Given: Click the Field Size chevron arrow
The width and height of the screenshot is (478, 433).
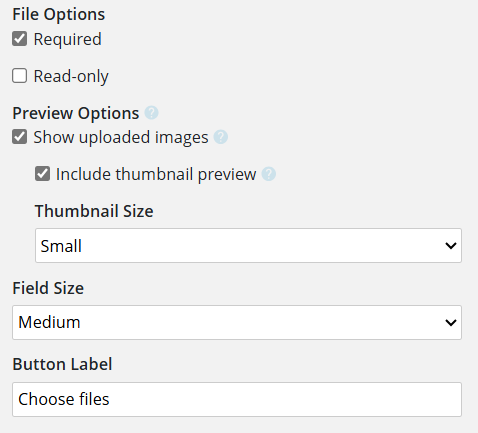Looking at the screenshot, I should point(451,322).
